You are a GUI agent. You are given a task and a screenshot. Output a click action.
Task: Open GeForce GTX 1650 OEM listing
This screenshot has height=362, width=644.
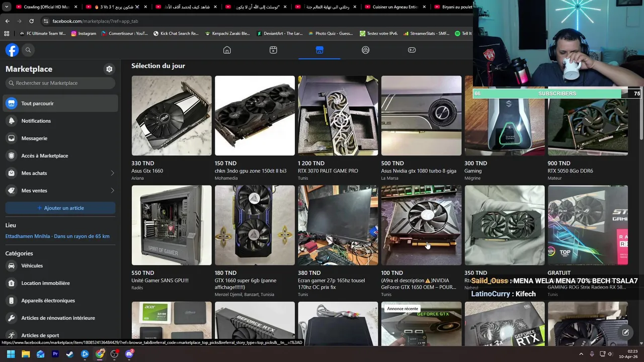(x=421, y=225)
